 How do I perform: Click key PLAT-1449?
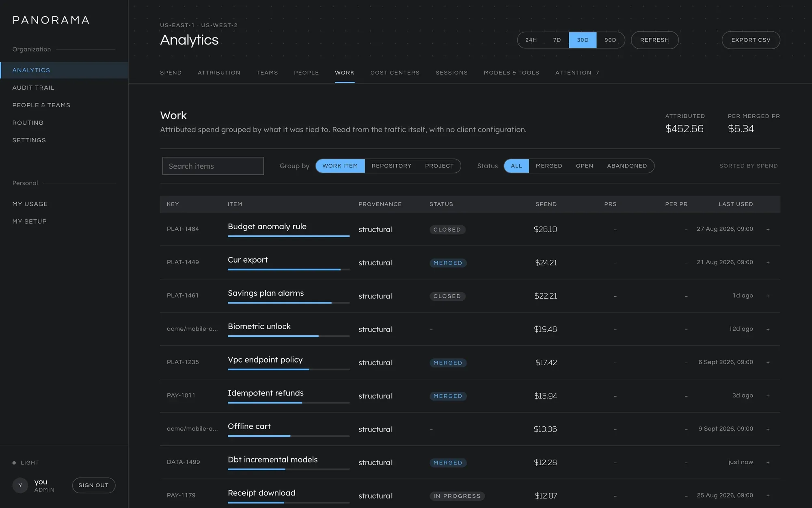[x=183, y=262]
